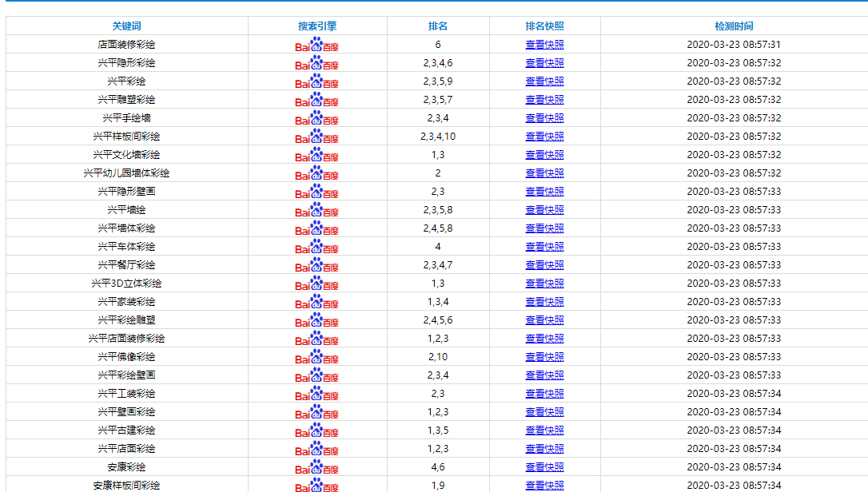View snapshot for 兴平彩绘壁画
Image resolution: width=868 pixels, height=492 pixels.
(x=545, y=375)
